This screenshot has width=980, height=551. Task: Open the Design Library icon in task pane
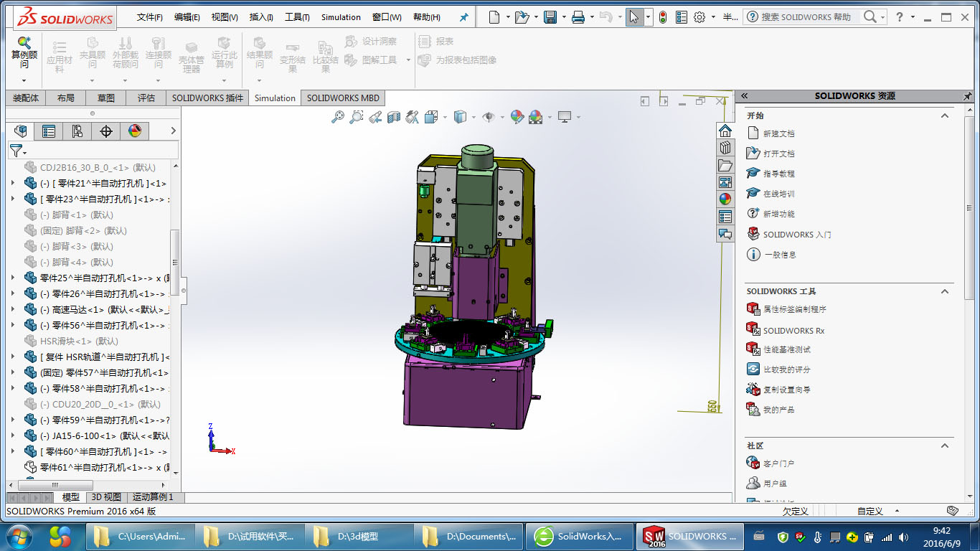click(725, 148)
